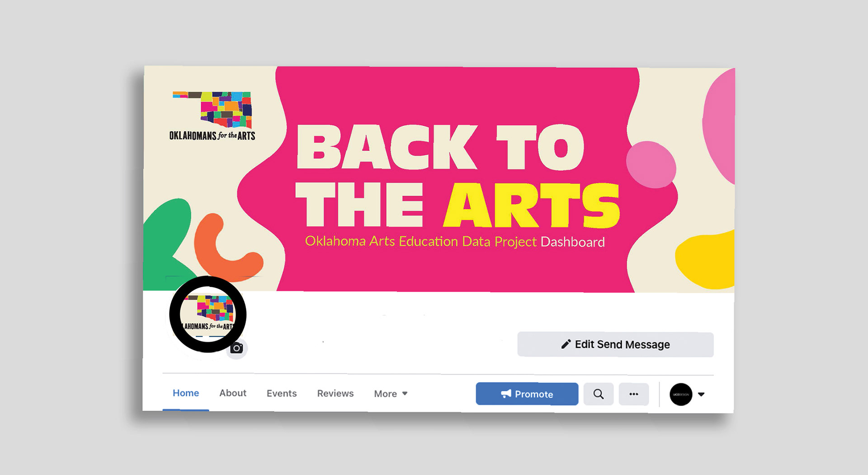The image size is (868, 475).
Task: Open the search magnifier icon
Action: pyautogui.click(x=598, y=394)
